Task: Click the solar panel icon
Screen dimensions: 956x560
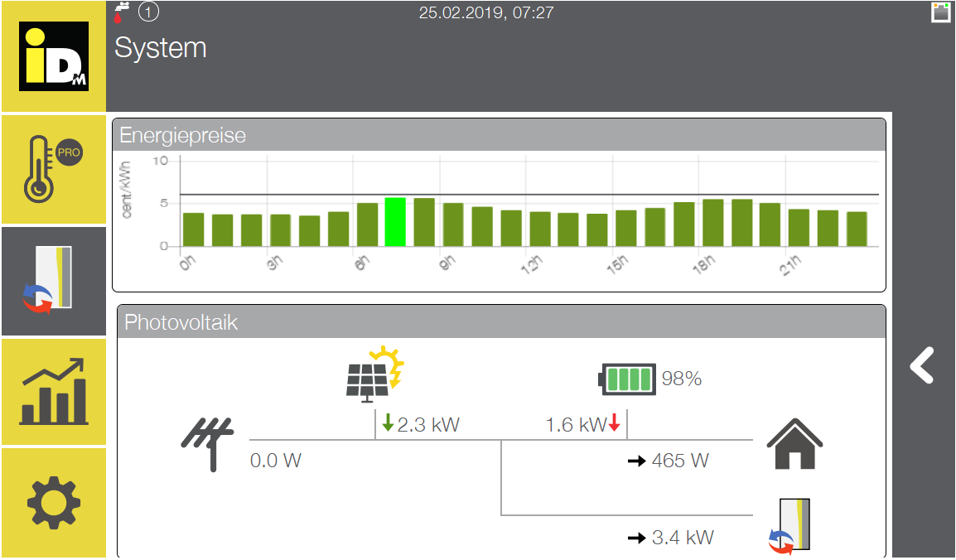Action: click(374, 374)
